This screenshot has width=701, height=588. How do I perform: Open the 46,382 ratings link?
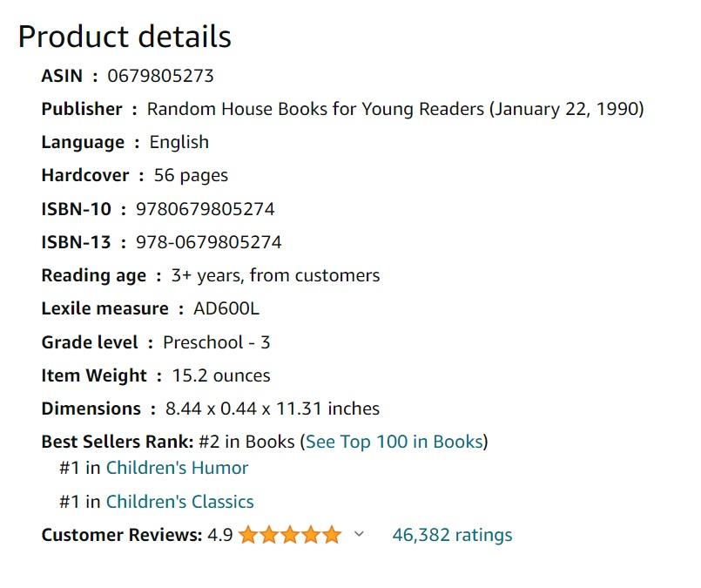click(451, 534)
